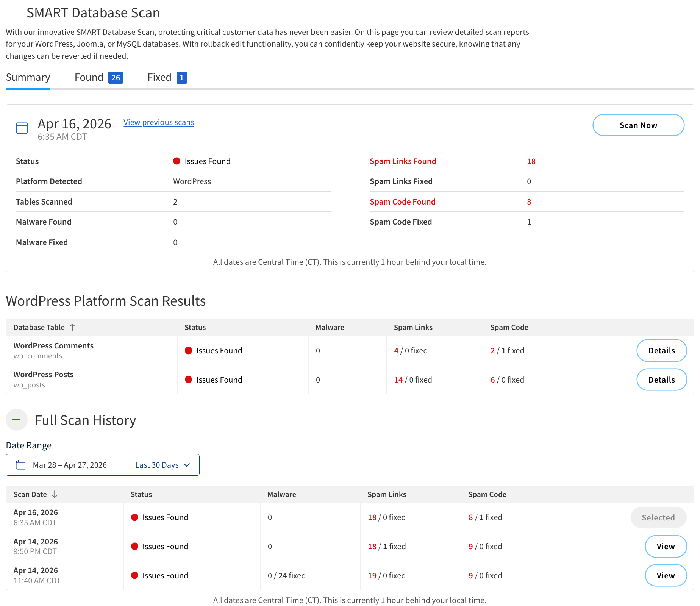Click the 11:40 AM CDT scan time
Viewport: 700px width, 606px height.
[37, 581]
